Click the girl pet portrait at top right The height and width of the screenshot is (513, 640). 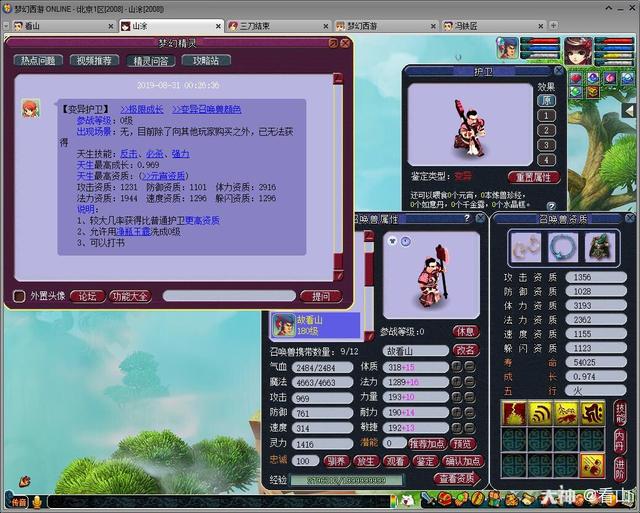pos(578,51)
